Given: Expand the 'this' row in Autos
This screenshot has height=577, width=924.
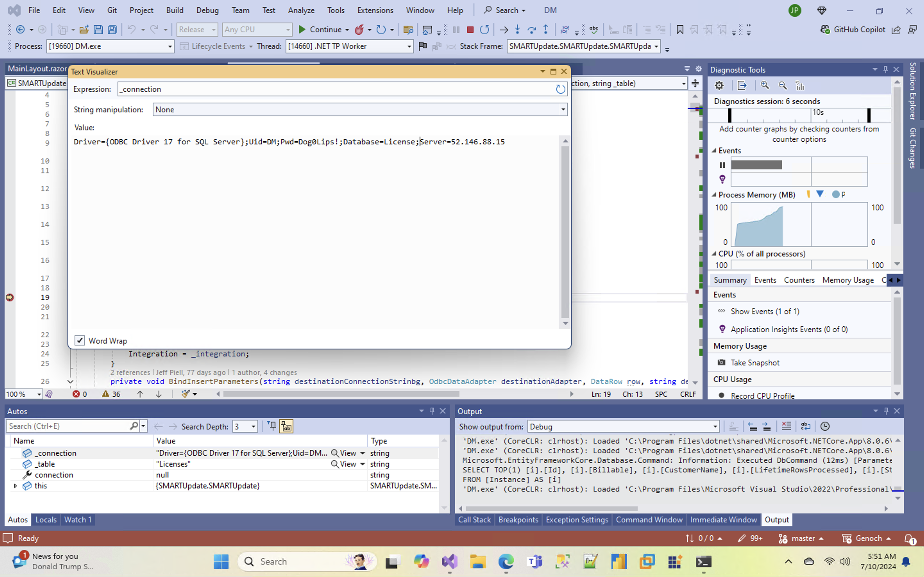Looking at the screenshot, I should click(x=15, y=485).
